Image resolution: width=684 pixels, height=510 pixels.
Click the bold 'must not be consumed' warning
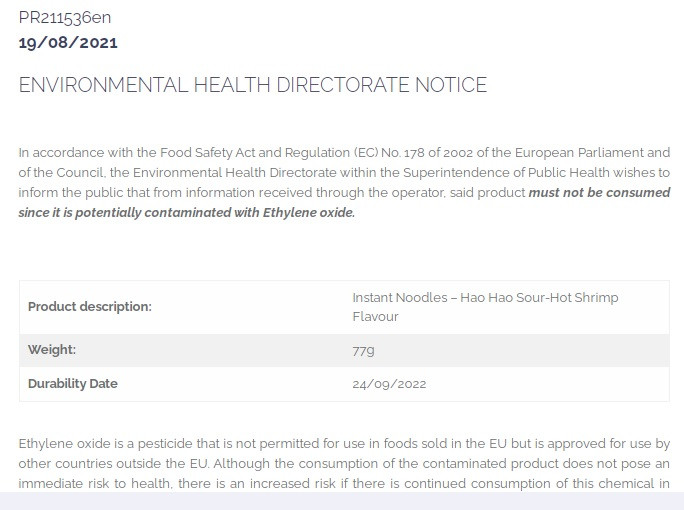(599, 192)
